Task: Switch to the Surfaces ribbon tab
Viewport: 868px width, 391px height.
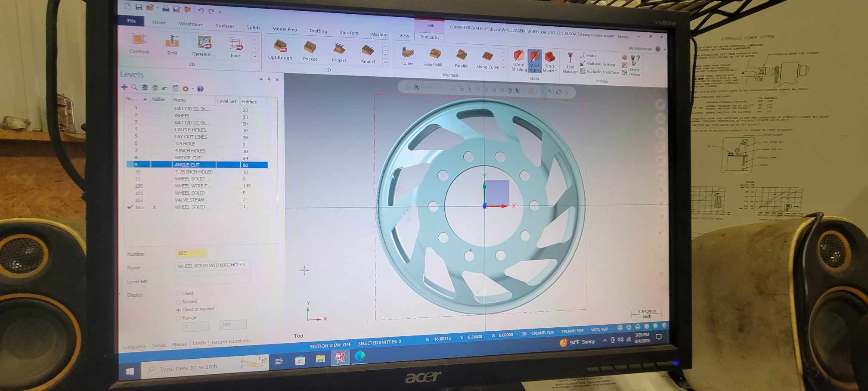Action: coord(225,26)
